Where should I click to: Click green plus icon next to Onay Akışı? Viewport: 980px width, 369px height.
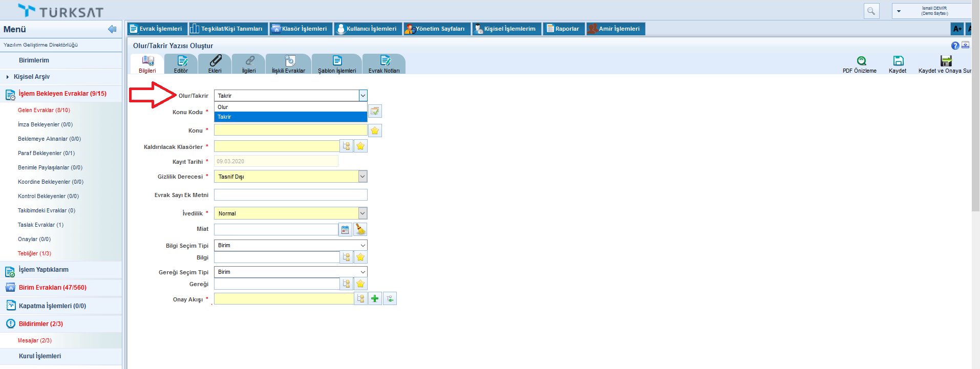coord(375,299)
